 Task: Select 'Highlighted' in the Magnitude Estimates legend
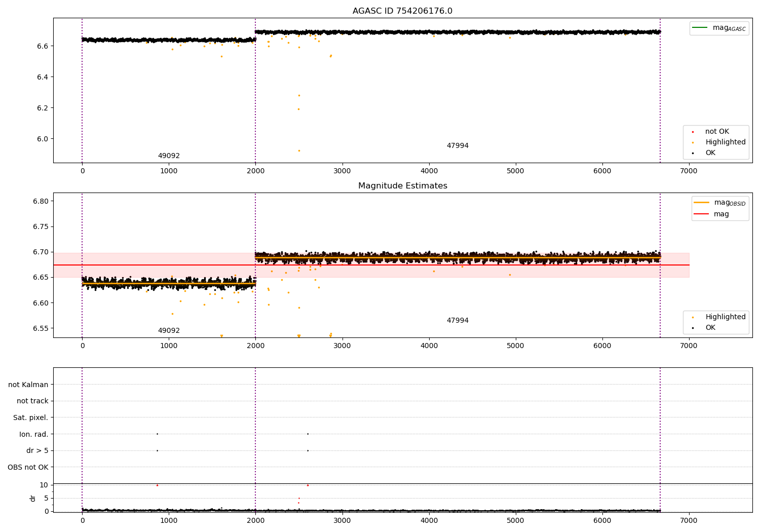tap(725, 317)
